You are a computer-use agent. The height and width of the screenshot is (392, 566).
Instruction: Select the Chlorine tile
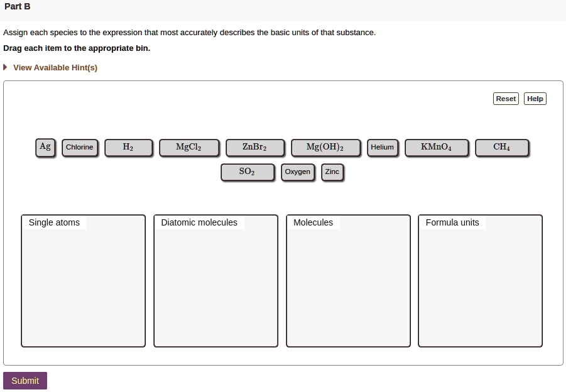tap(79, 147)
